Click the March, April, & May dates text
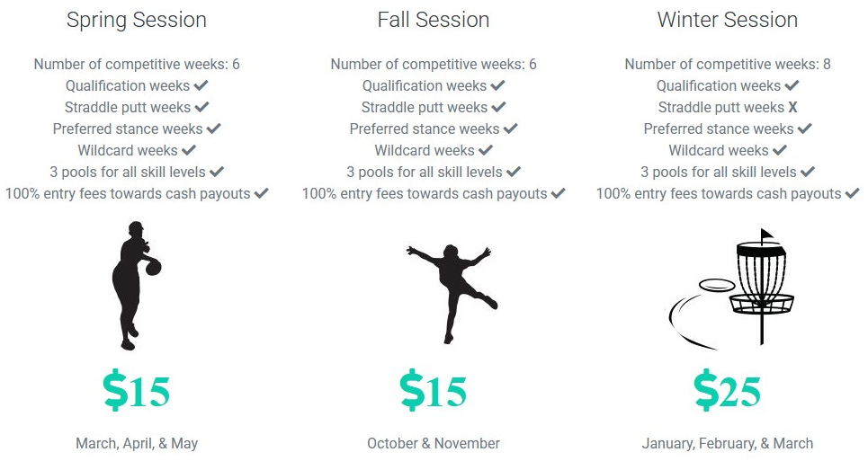This screenshot has height=461, width=868. click(137, 443)
